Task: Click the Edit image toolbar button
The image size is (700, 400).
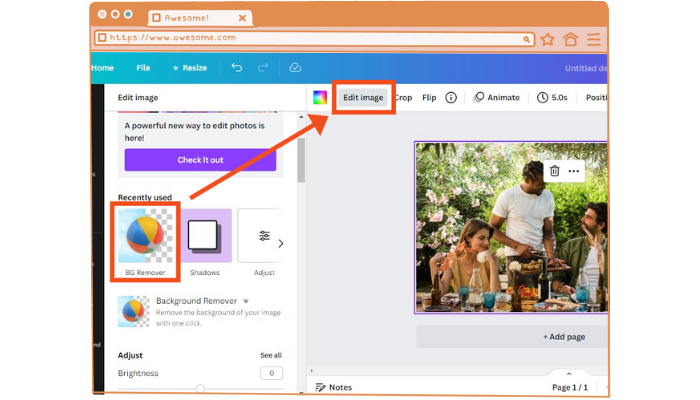Action: (363, 97)
